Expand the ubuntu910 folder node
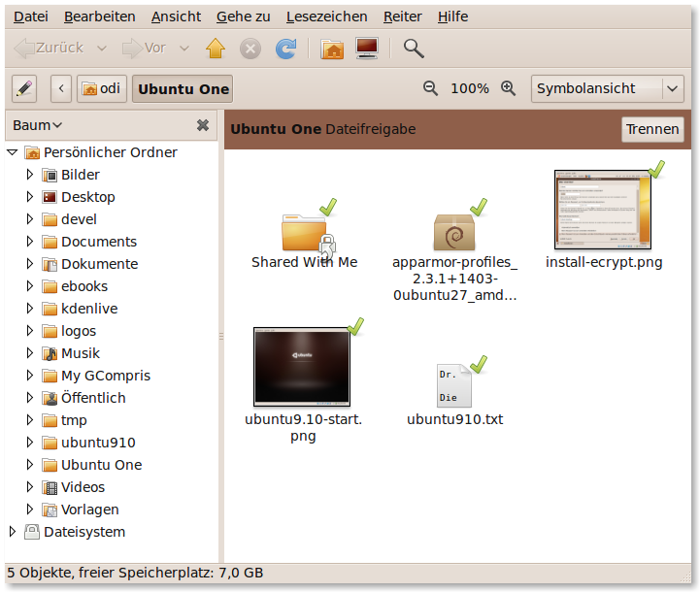The height and width of the screenshot is (592, 700). [29, 443]
